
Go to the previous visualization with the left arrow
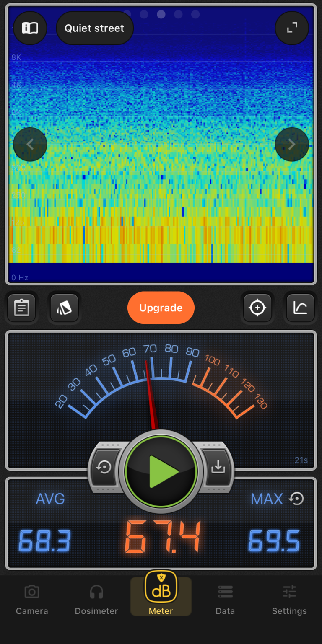coord(30,145)
